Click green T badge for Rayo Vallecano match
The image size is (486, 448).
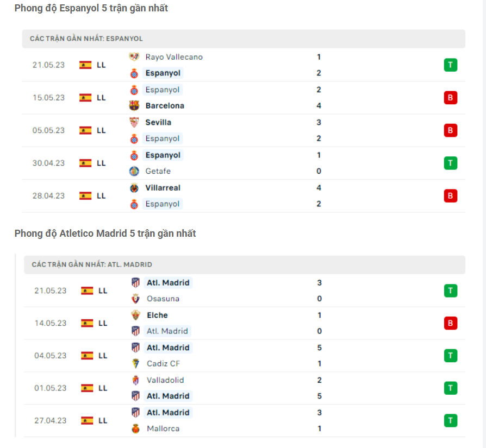tap(450, 65)
